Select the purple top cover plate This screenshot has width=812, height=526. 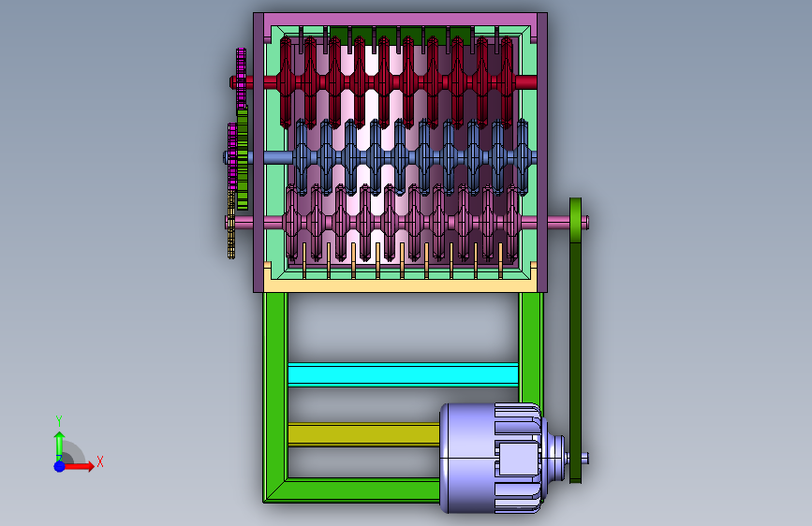pyautogui.click(x=400, y=20)
